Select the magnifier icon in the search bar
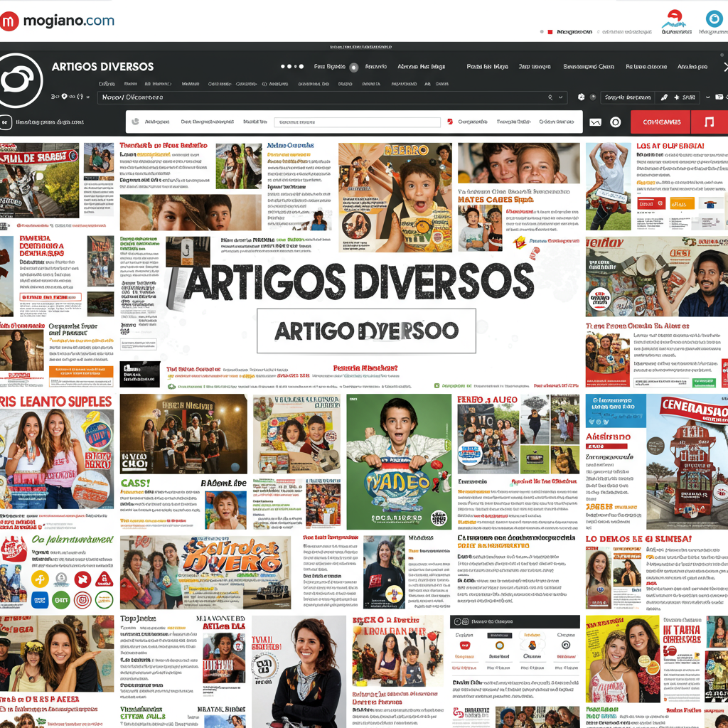Image resolution: width=728 pixels, height=728 pixels. pyautogui.click(x=550, y=97)
